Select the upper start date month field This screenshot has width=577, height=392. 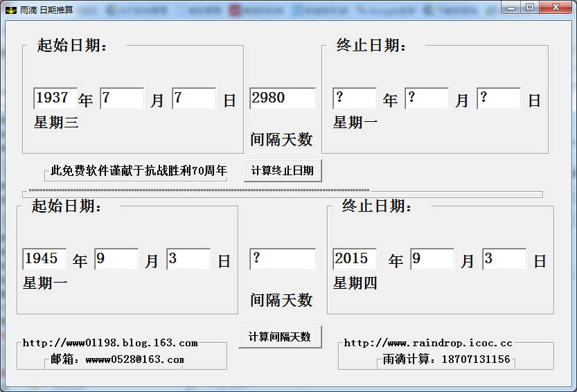point(122,98)
